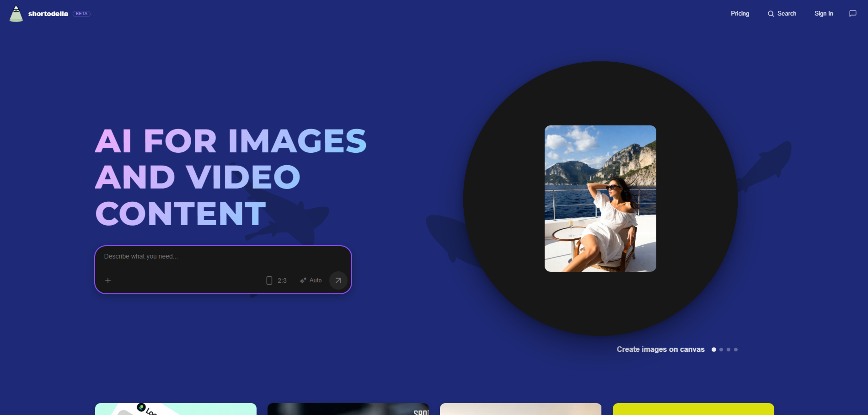The height and width of the screenshot is (415, 868).
Task: Click the BETA badge
Action: 82,14
